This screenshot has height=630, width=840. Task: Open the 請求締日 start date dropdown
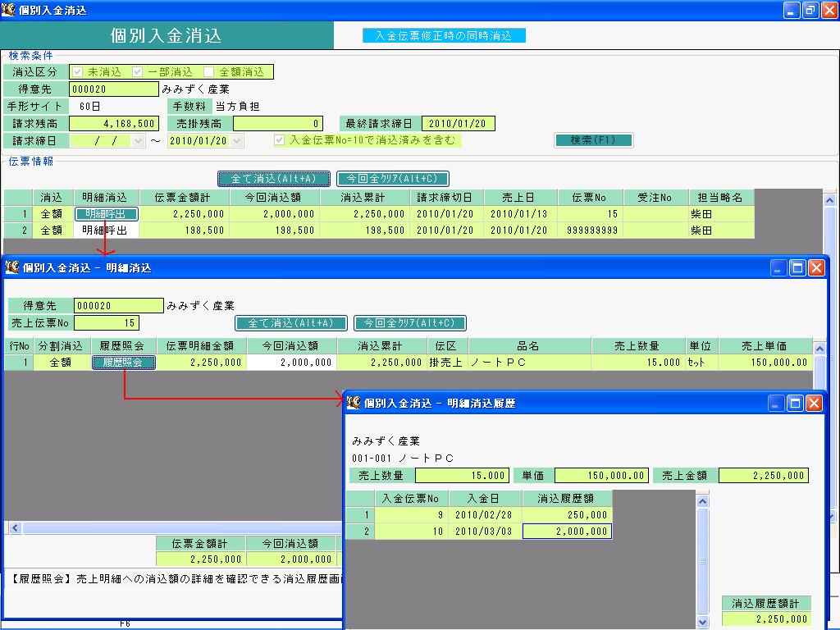coord(139,141)
